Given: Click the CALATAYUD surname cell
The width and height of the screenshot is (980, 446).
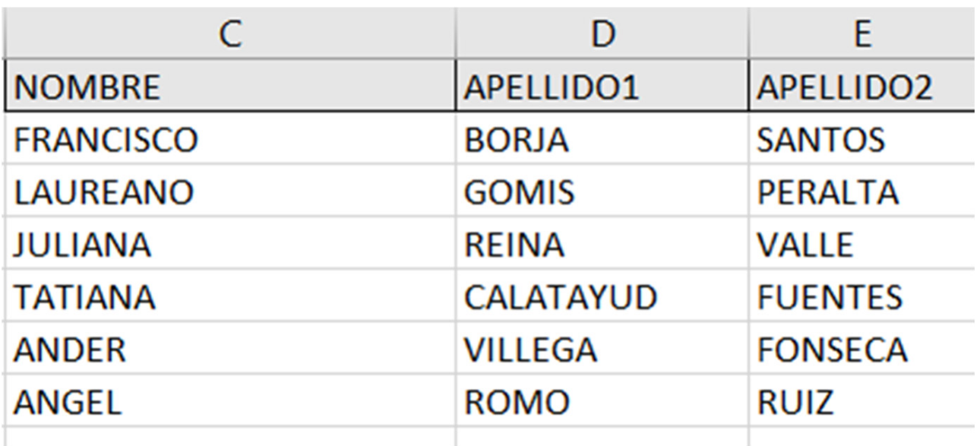Looking at the screenshot, I should [x=602, y=298].
